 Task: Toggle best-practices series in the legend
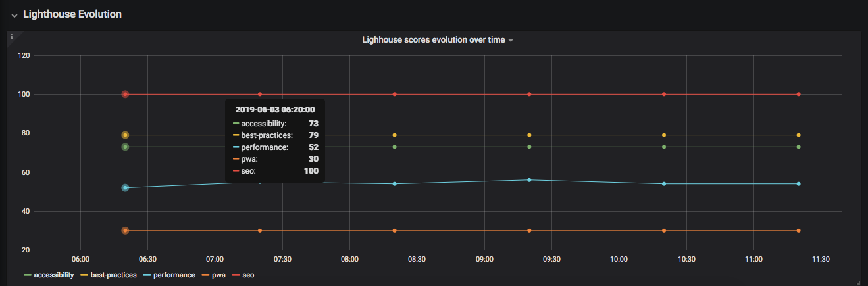113,275
